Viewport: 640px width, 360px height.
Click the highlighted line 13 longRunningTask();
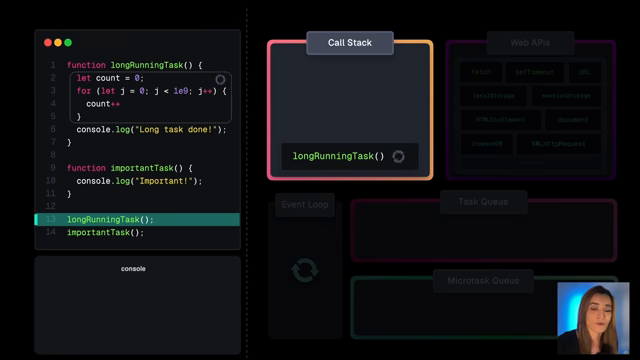click(137, 220)
